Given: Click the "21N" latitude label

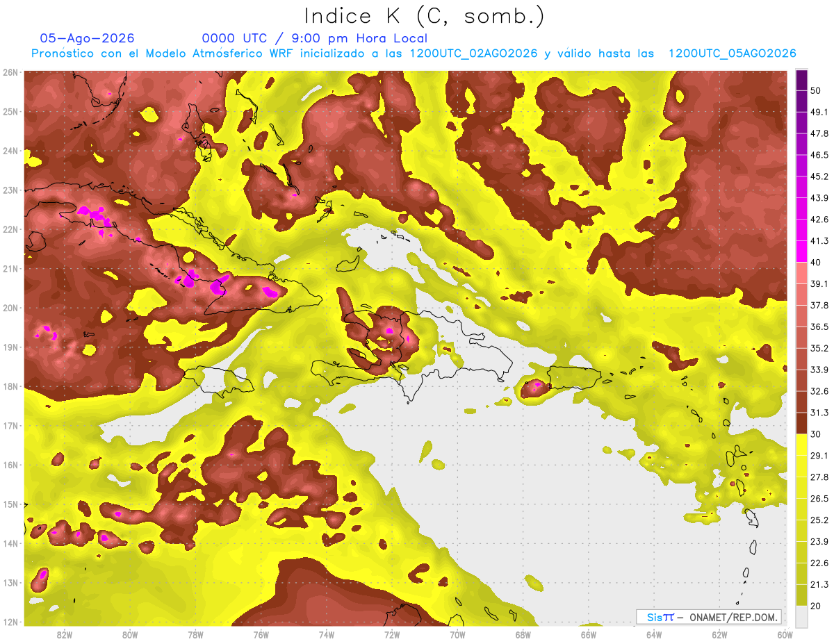Looking at the screenshot, I should [x=10, y=269].
